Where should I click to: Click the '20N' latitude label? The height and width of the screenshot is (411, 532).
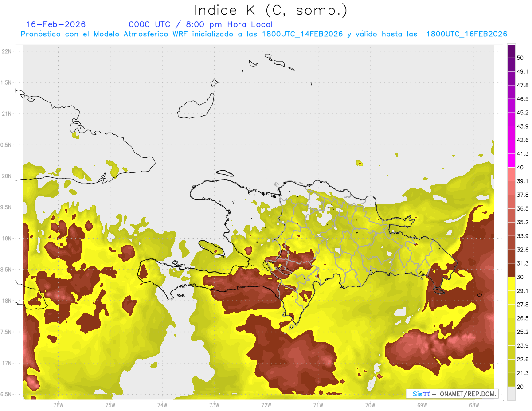tap(7, 176)
